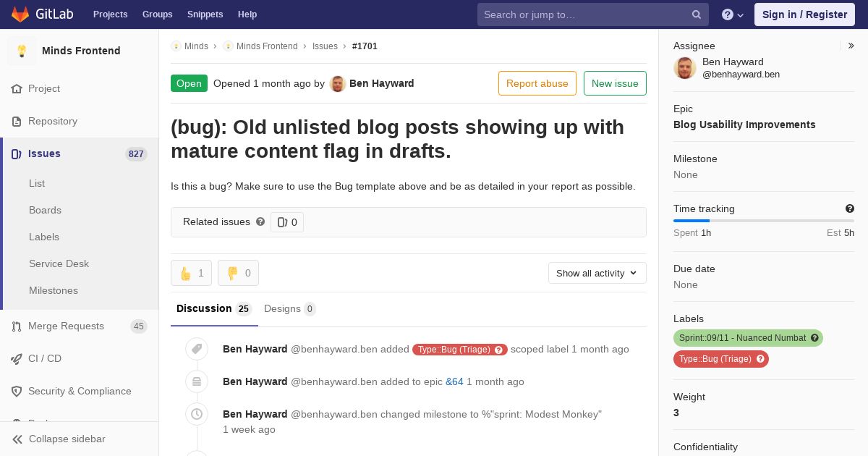Image resolution: width=868 pixels, height=456 pixels.
Task: Open the Milestones submenu item
Action: (x=54, y=290)
